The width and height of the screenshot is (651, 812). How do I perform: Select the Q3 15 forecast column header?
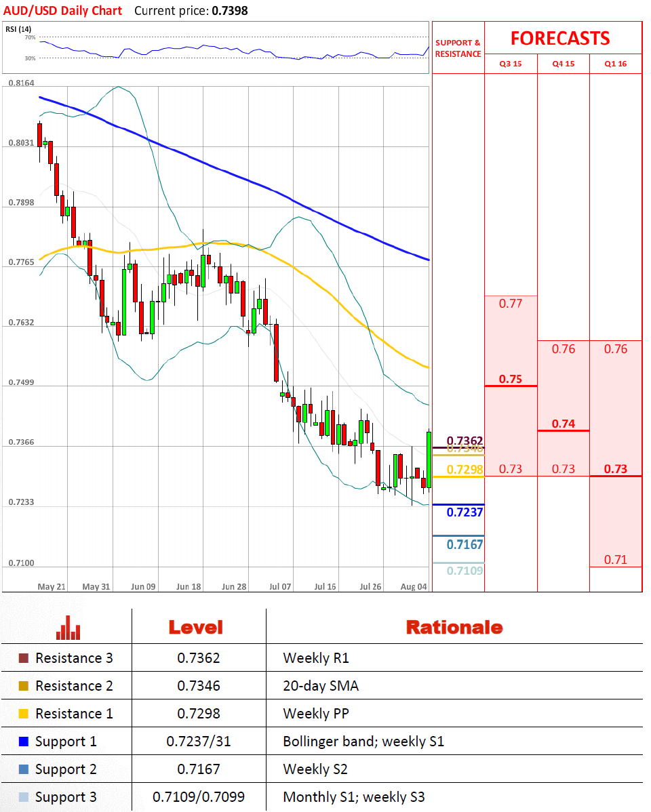511,64
